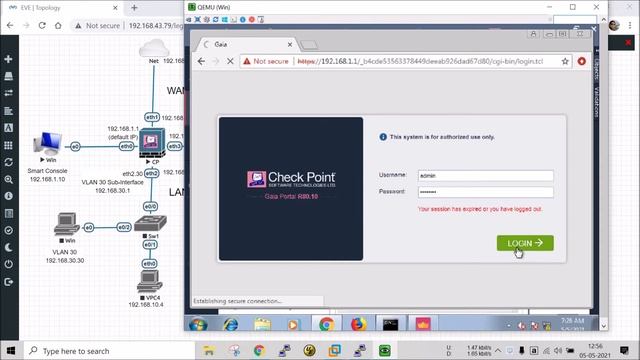
Task: Open the pink SmartConsole app in Windows 7 taskbar
Action: pyautogui.click(x=423, y=324)
